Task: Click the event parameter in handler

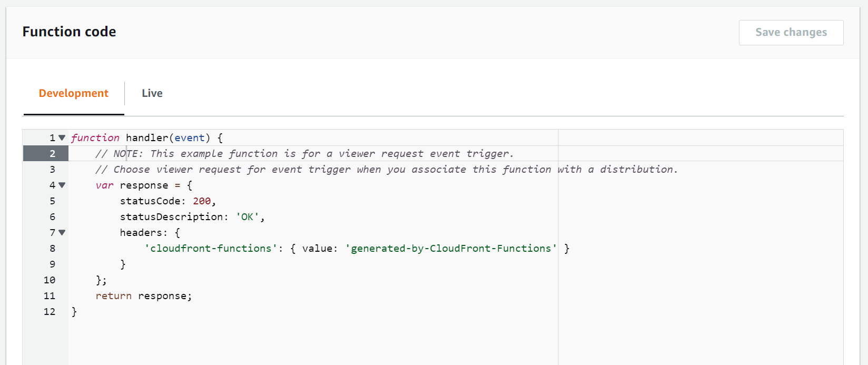Action: [189, 138]
